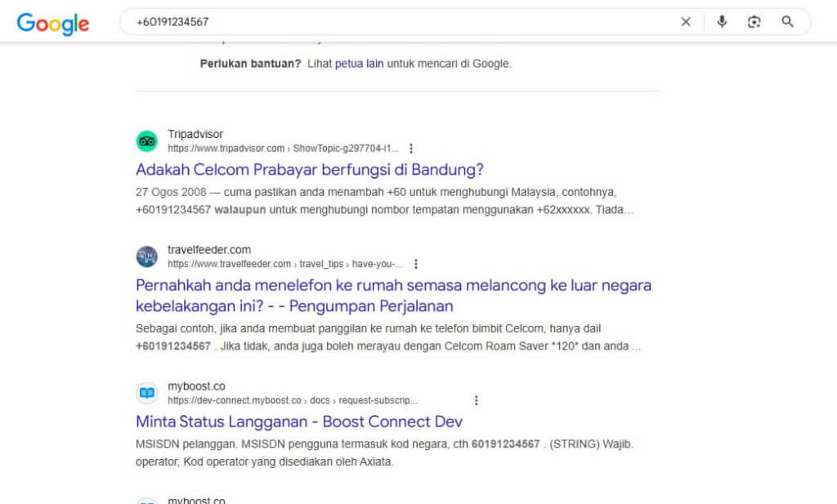This screenshot has width=837, height=504.
Task: Clear the search box with the X icon
Action: 686,22
